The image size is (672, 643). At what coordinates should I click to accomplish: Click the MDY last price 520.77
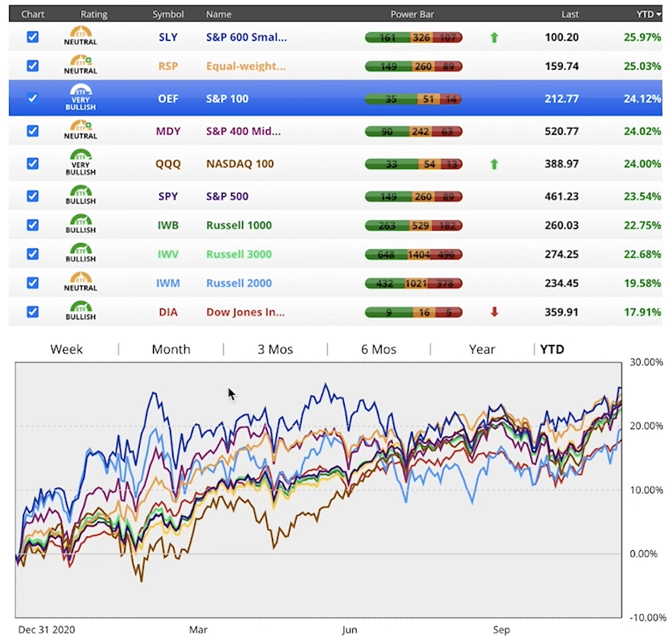coord(562,131)
